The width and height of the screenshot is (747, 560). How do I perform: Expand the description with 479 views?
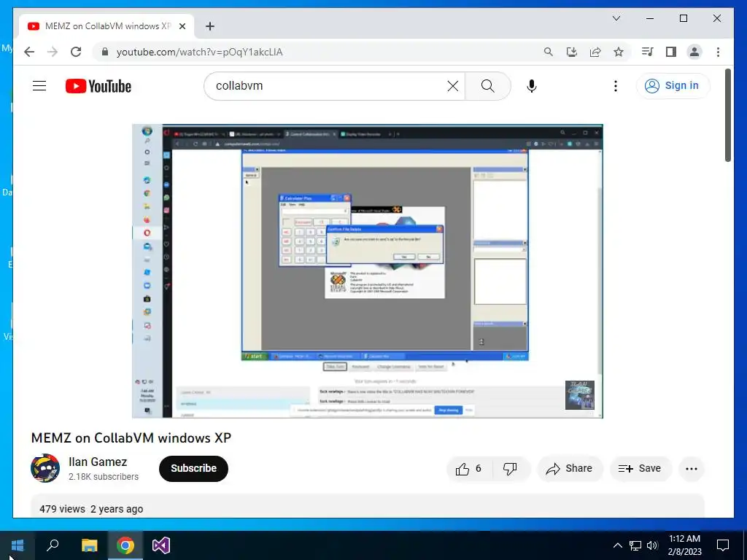coord(368,506)
